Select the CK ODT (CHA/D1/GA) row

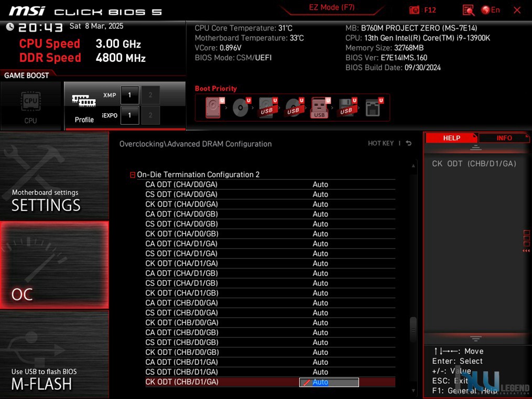270,263
